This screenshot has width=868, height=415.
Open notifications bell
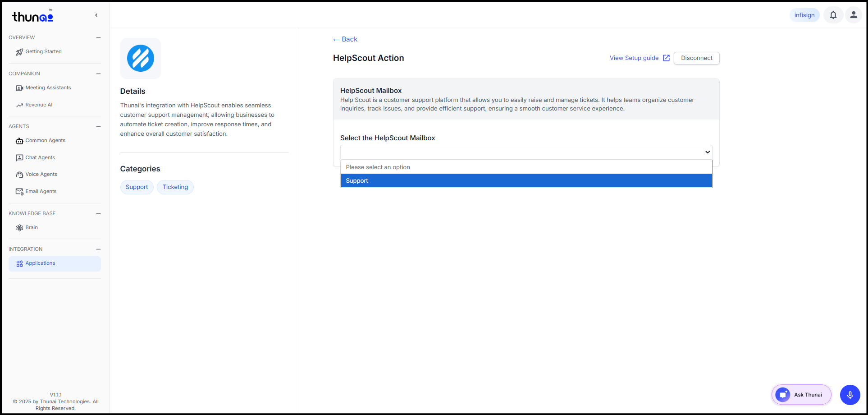pos(833,15)
